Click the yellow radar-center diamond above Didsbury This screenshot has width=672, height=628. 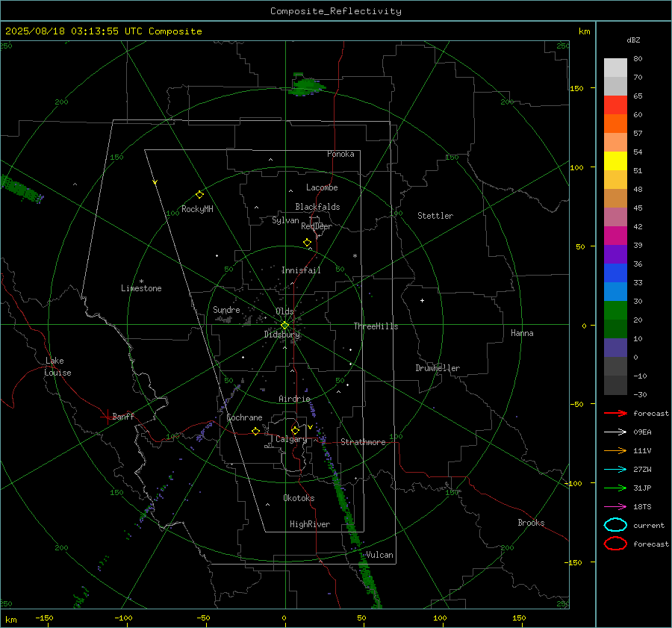pyautogui.click(x=284, y=325)
